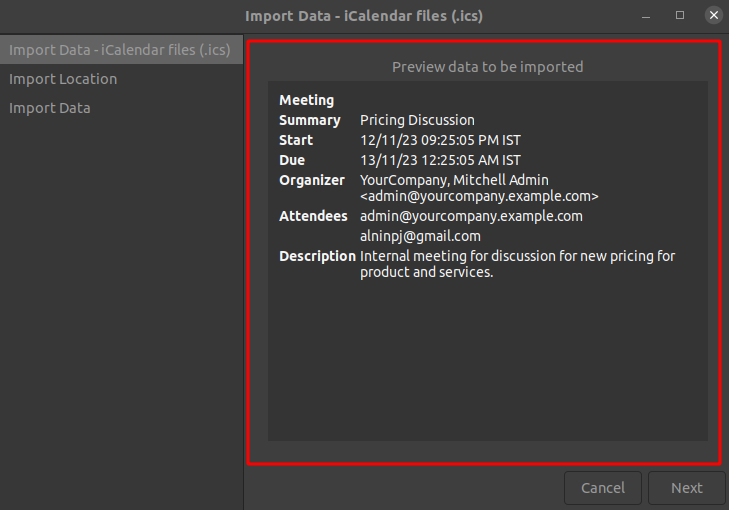Click the Meeting heading in preview
This screenshot has height=510, width=729.
pyautogui.click(x=306, y=100)
